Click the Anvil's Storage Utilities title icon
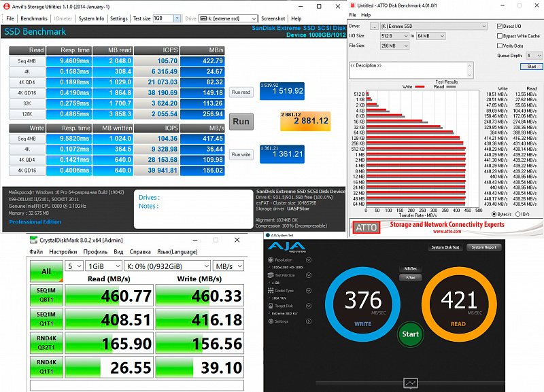Viewport: 544px width, 392px height. (7, 6)
